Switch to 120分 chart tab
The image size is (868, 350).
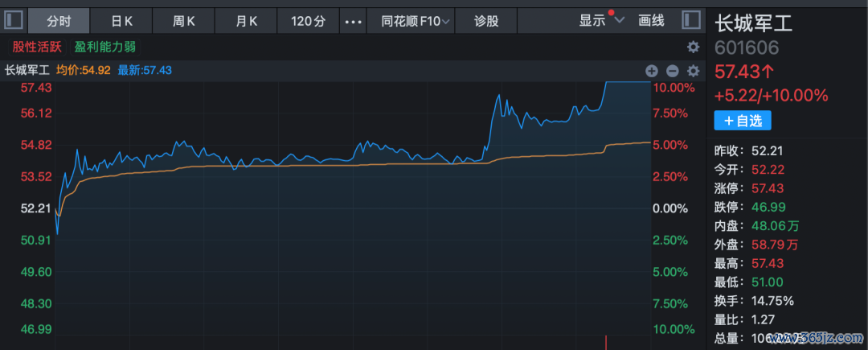tap(309, 22)
